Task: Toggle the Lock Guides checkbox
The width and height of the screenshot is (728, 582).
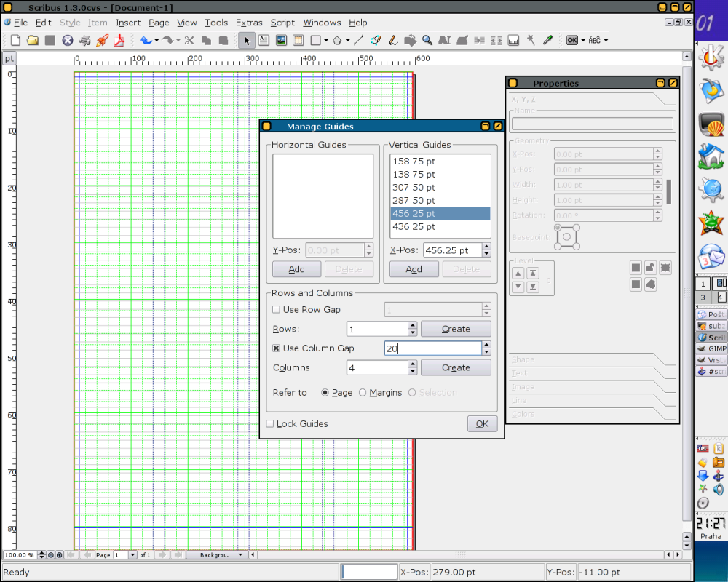Action: (270, 424)
